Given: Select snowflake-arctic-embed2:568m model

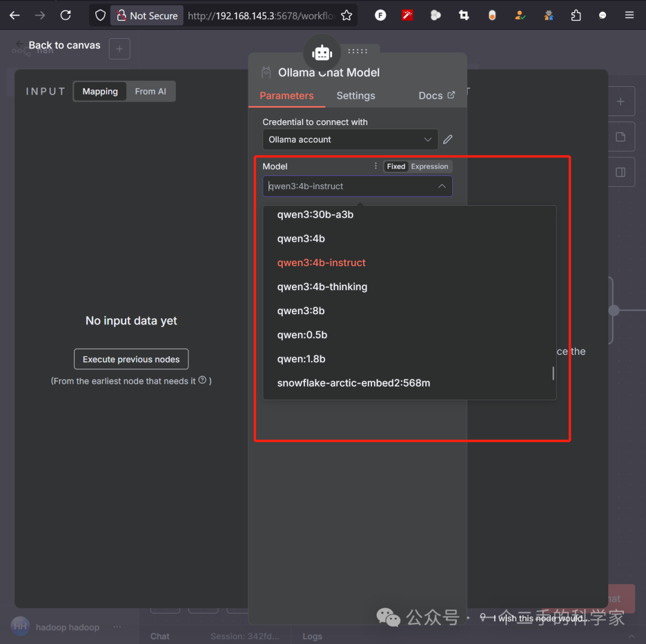Looking at the screenshot, I should click(410, 383).
